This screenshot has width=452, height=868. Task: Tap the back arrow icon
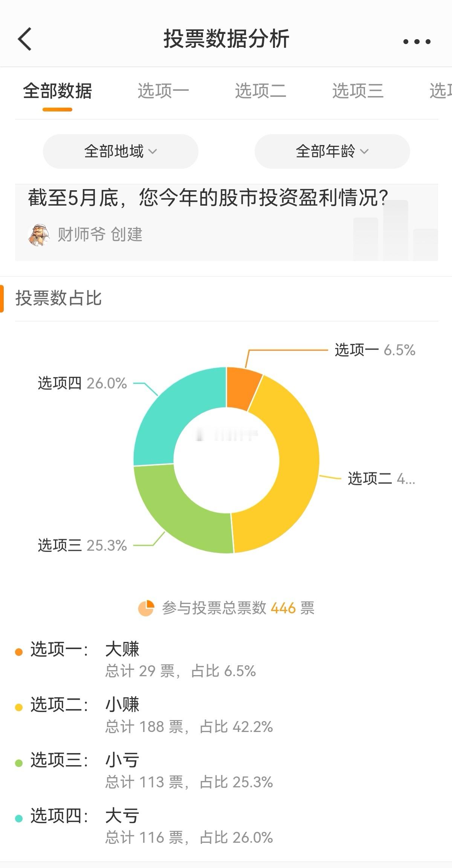click(25, 39)
